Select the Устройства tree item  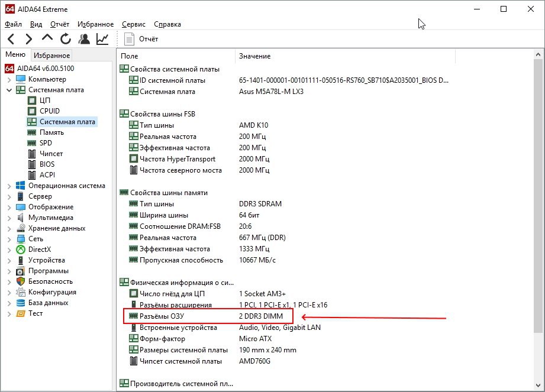(47, 260)
